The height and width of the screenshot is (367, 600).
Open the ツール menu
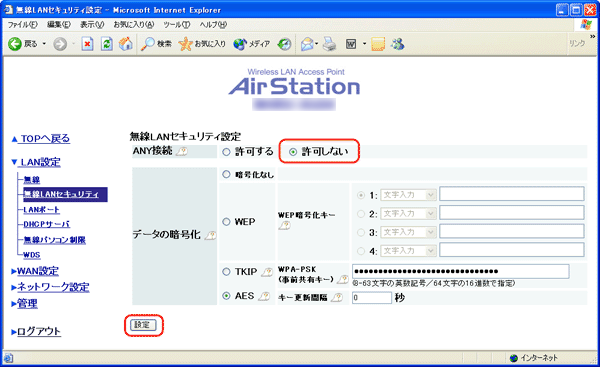tap(176, 25)
